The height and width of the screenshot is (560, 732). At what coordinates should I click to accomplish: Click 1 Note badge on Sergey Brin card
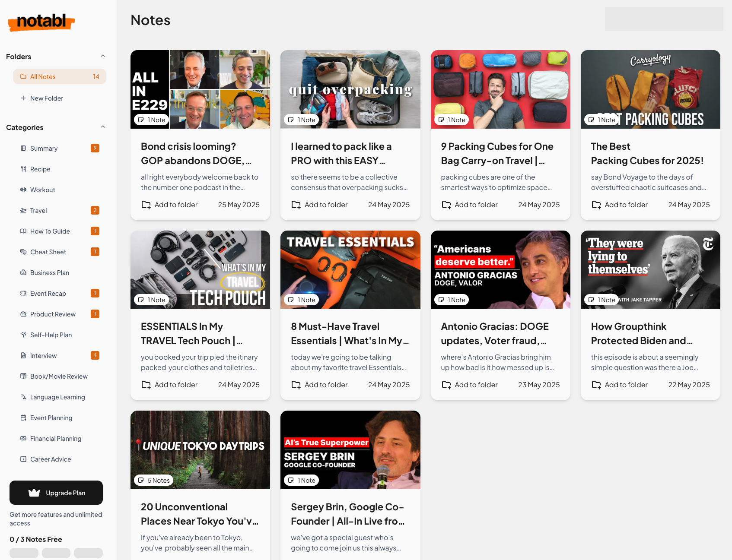tap(302, 480)
